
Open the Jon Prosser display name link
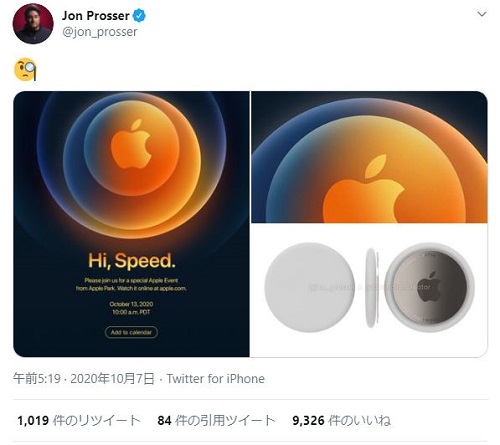click(96, 16)
